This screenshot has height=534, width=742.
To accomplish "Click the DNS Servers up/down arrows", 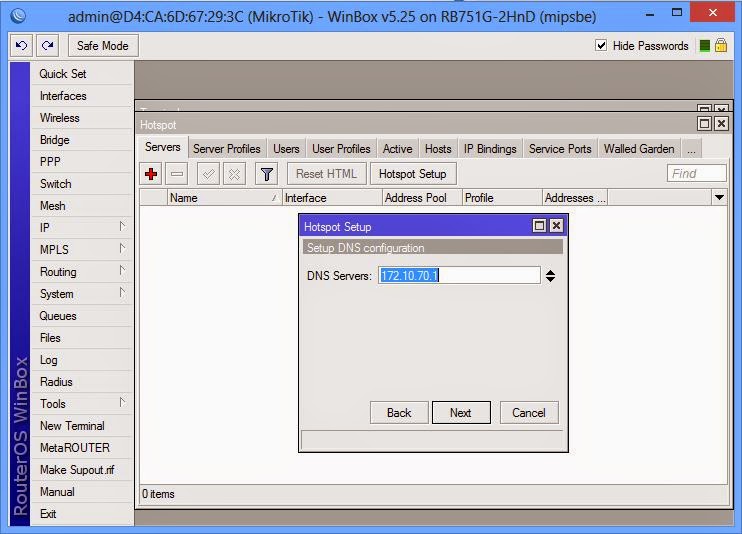I will [x=550, y=276].
